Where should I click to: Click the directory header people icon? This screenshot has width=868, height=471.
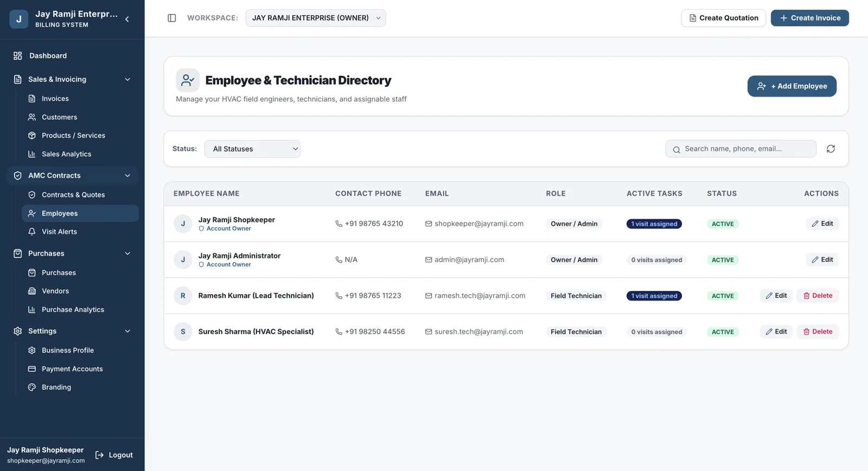coord(188,80)
